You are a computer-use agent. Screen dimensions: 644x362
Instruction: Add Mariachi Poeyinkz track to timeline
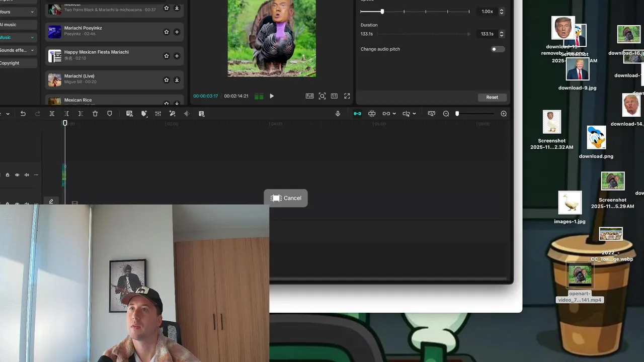click(x=177, y=32)
